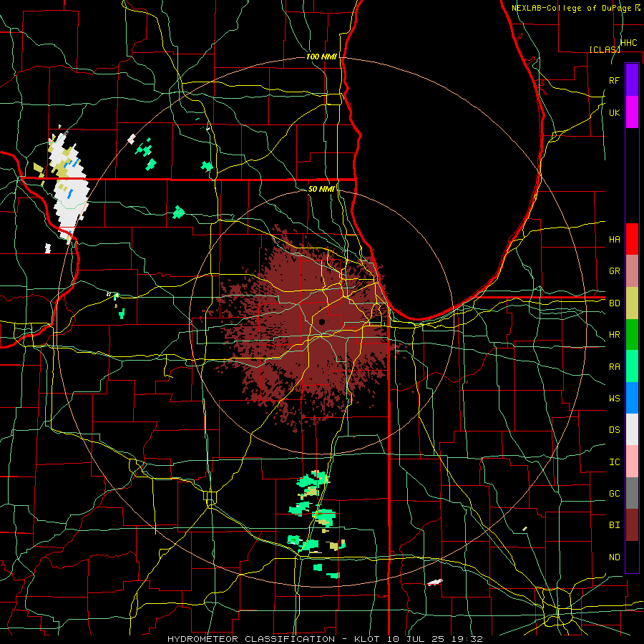Click the "DS" legend label
This screenshot has height=644, width=644.
click(614, 430)
